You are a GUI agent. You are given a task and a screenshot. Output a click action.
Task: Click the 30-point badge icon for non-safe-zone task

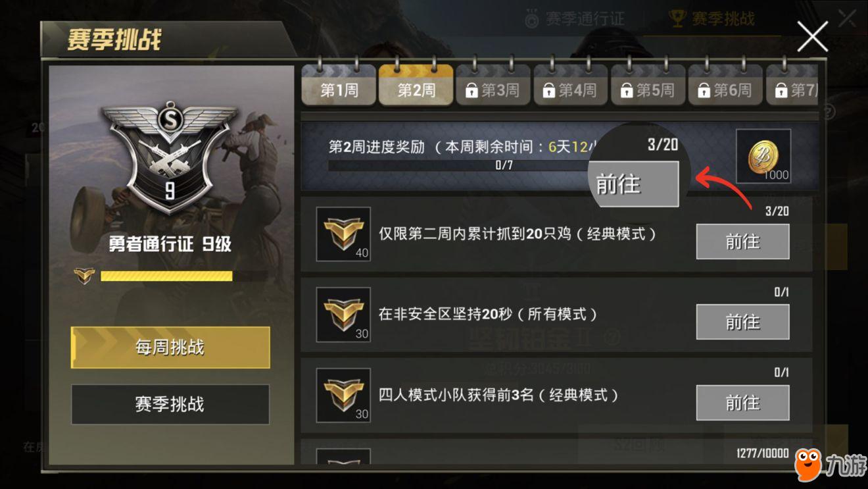click(x=343, y=315)
